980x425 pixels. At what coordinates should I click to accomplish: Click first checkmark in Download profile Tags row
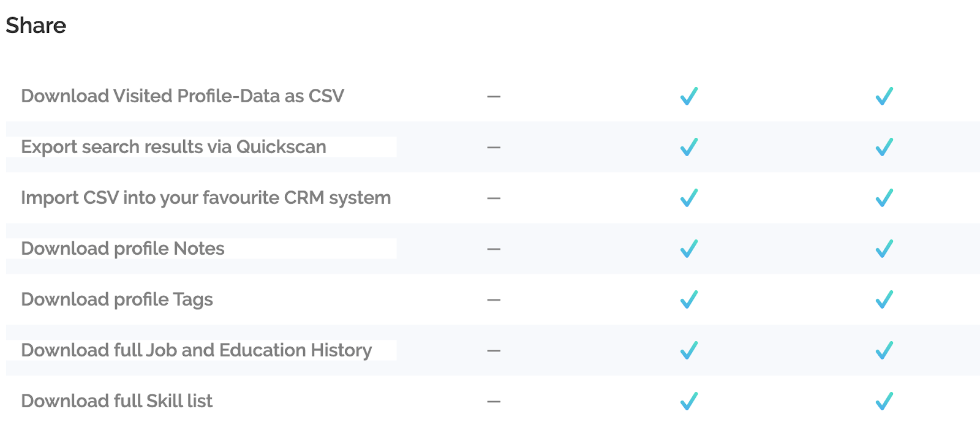point(689,299)
